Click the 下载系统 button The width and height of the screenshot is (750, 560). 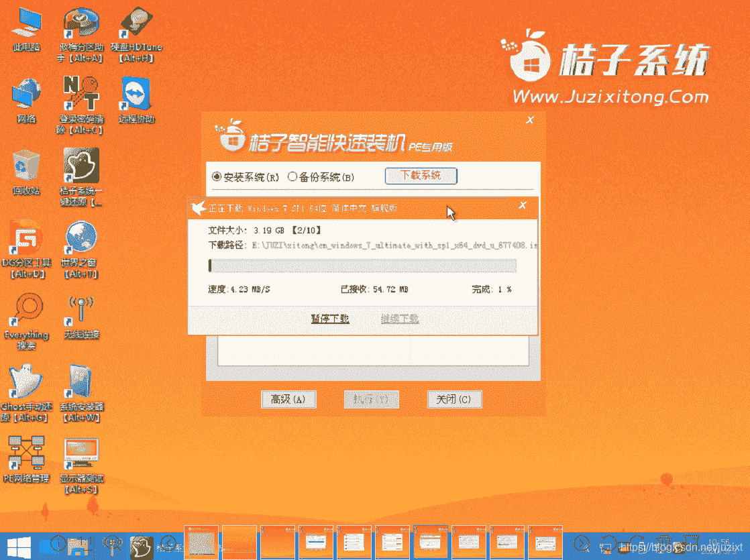421,176
